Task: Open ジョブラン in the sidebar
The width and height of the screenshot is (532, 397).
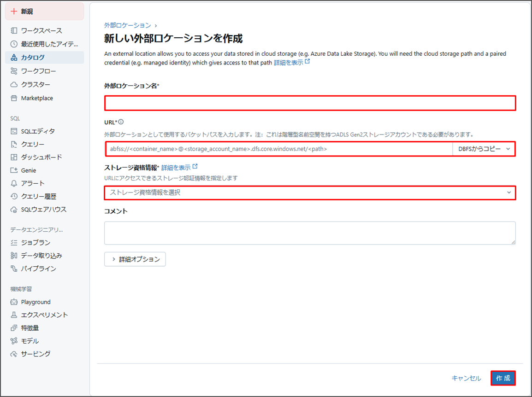Action: tap(44, 242)
